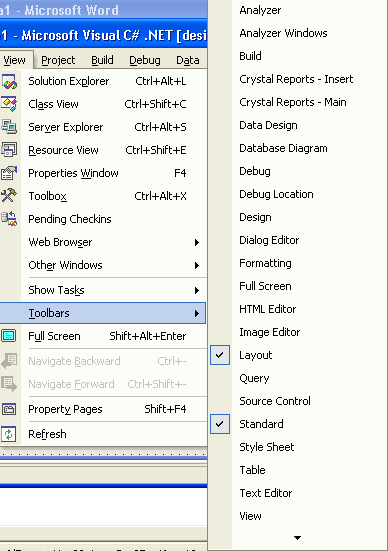Viewport: 388px width, 551px height.
Task: Select Toolbars menu entry
Action: [103, 313]
